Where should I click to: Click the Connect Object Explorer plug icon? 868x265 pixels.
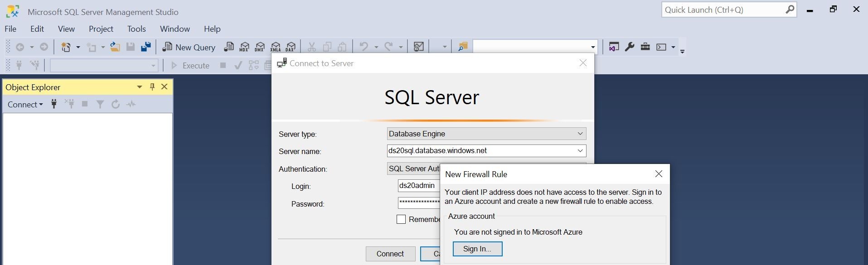click(54, 104)
